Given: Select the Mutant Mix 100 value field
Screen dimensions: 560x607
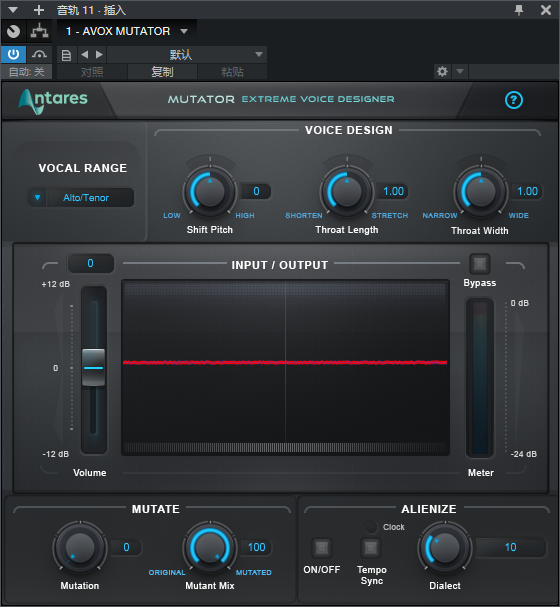Looking at the screenshot, I should tap(257, 547).
